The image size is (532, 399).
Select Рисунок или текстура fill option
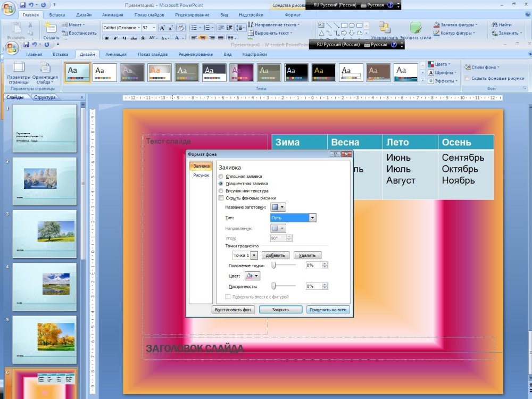pyautogui.click(x=221, y=190)
